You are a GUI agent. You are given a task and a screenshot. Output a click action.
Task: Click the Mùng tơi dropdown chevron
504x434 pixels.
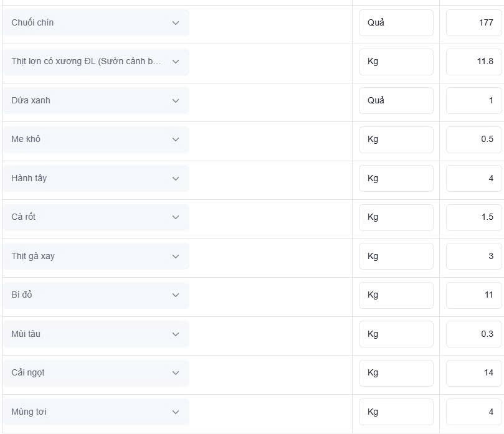point(176,412)
